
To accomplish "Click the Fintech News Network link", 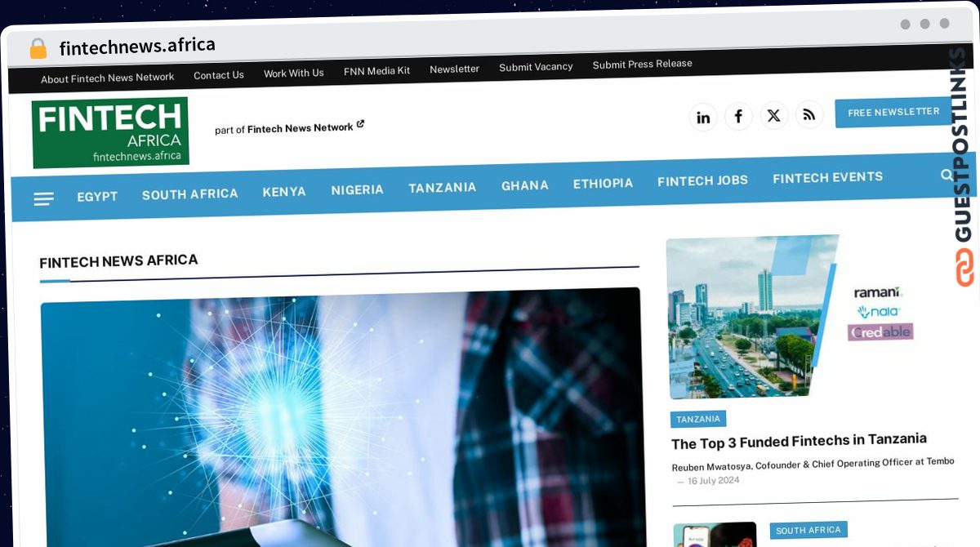I will click(301, 128).
